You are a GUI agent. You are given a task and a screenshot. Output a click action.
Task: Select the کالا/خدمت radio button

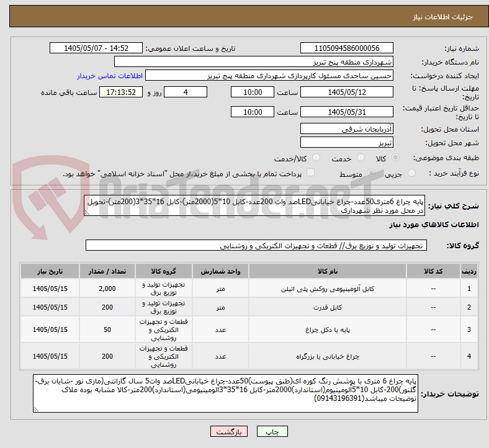[x=316, y=158]
